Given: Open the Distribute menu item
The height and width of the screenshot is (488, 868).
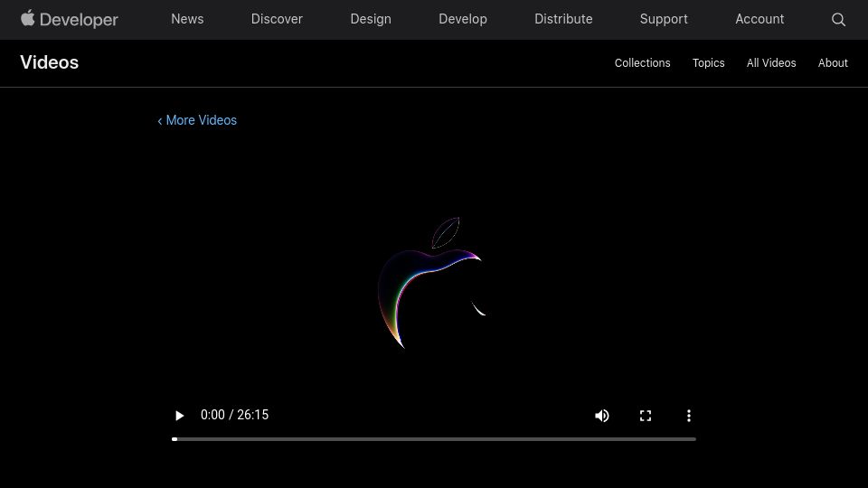Looking at the screenshot, I should [x=563, y=19].
